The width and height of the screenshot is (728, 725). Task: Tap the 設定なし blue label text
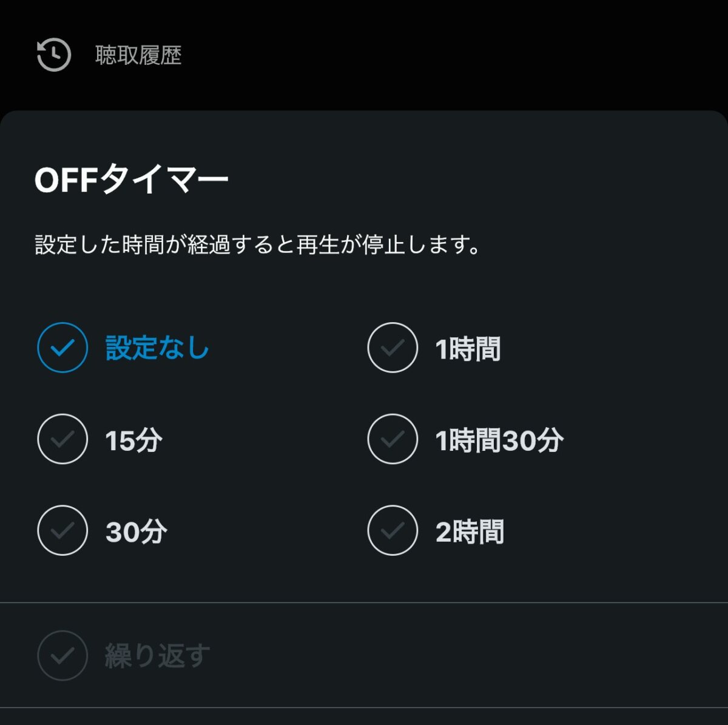(x=155, y=348)
